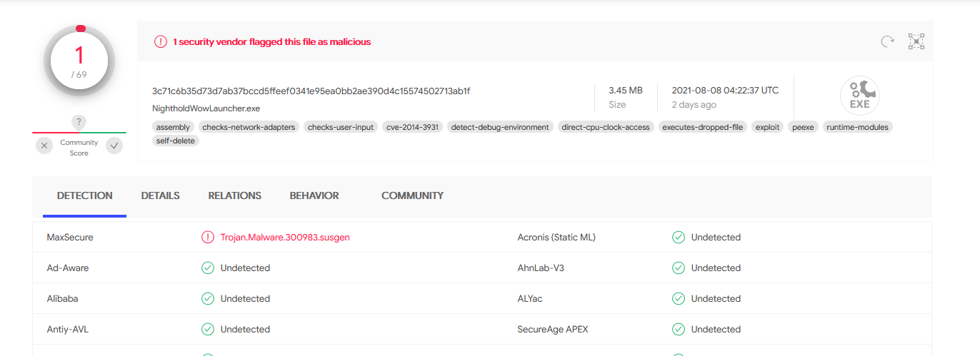Click the community score question mark icon

point(79,122)
